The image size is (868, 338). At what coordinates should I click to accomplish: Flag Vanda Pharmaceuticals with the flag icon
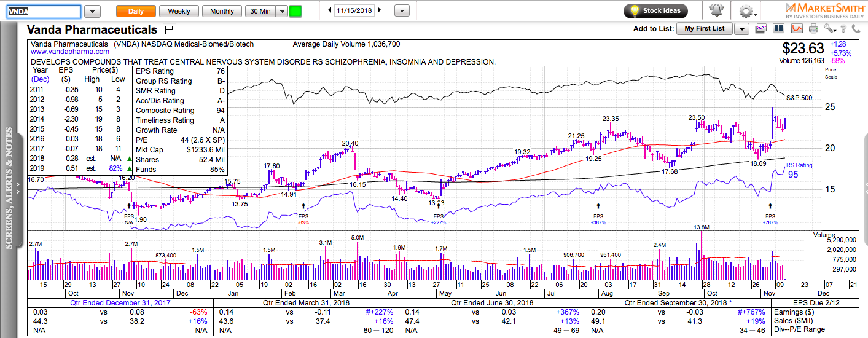coord(170,29)
